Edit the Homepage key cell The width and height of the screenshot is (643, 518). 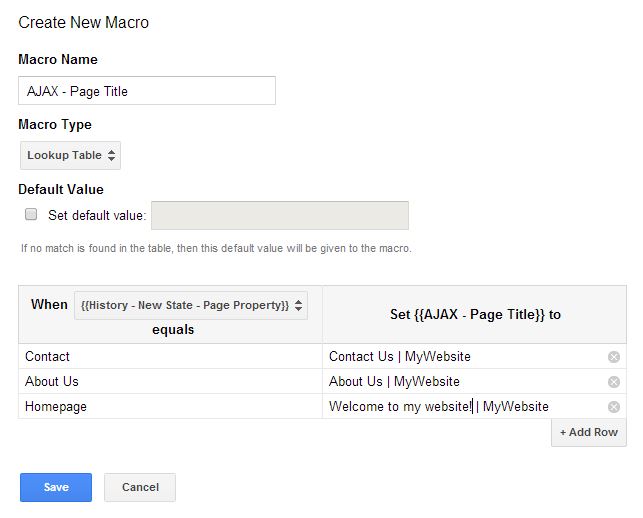click(170, 406)
